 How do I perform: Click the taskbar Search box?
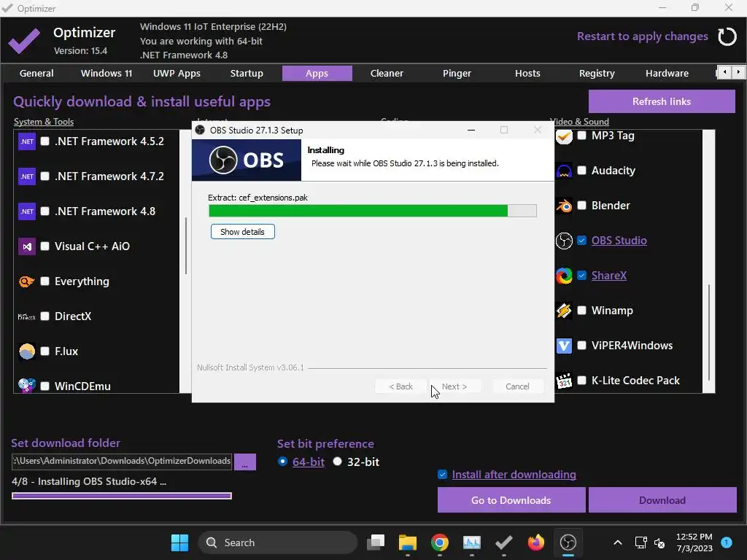point(278,542)
